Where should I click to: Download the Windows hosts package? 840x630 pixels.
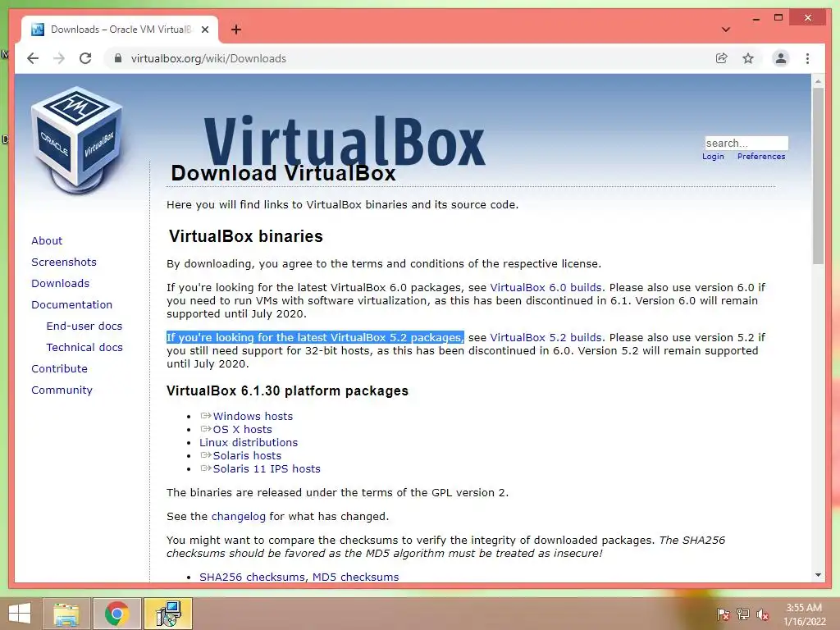tap(253, 416)
